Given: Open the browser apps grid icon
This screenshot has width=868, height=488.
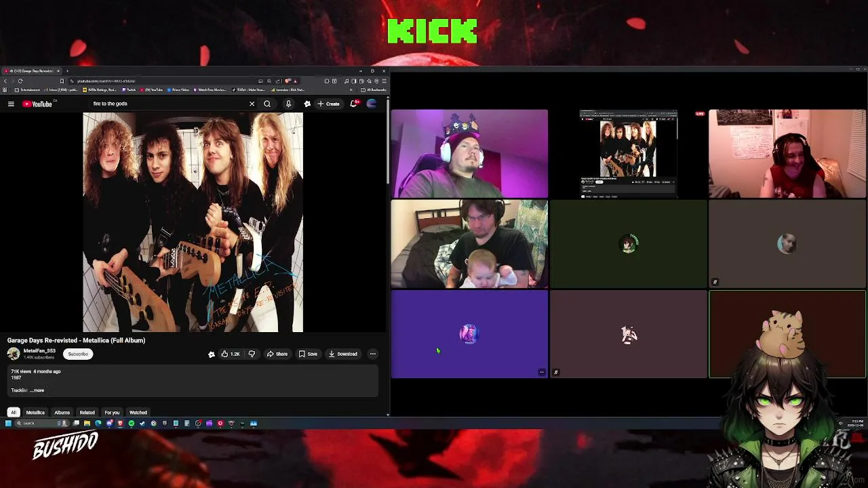Looking at the screenshot, I should tap(5, 89).
